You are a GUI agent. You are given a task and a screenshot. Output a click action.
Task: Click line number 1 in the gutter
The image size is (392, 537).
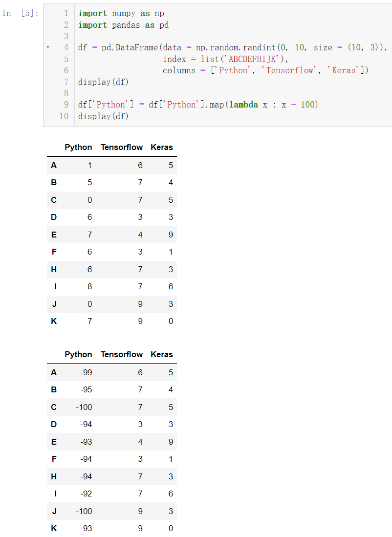coord(66,13)
